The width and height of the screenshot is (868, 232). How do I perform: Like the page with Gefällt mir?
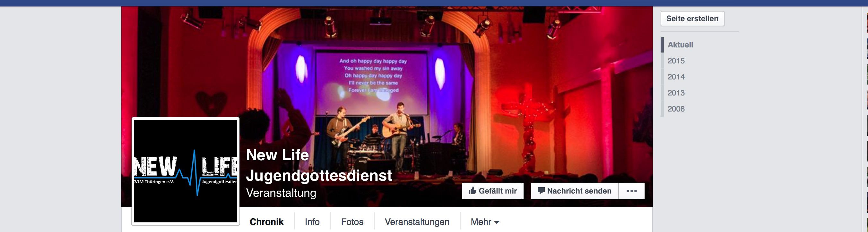(493, 191)
